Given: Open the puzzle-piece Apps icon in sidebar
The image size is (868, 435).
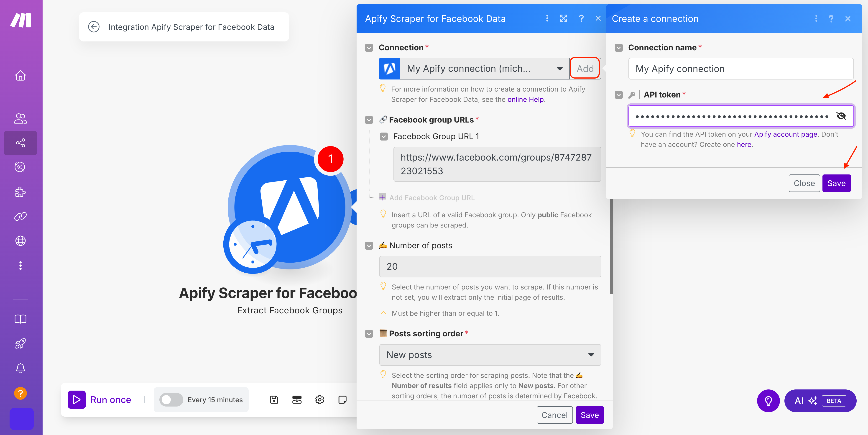Looking at the screenshot, I should [20, 192].
